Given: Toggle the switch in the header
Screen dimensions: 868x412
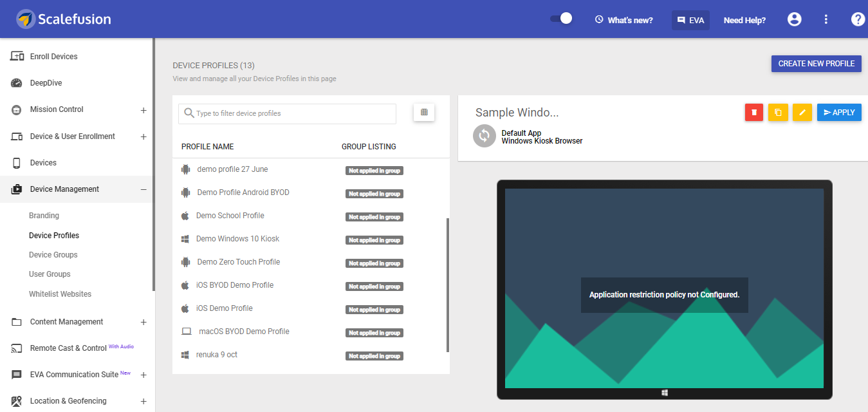Looking at the screenshot, I should click(x=561, y=19).
